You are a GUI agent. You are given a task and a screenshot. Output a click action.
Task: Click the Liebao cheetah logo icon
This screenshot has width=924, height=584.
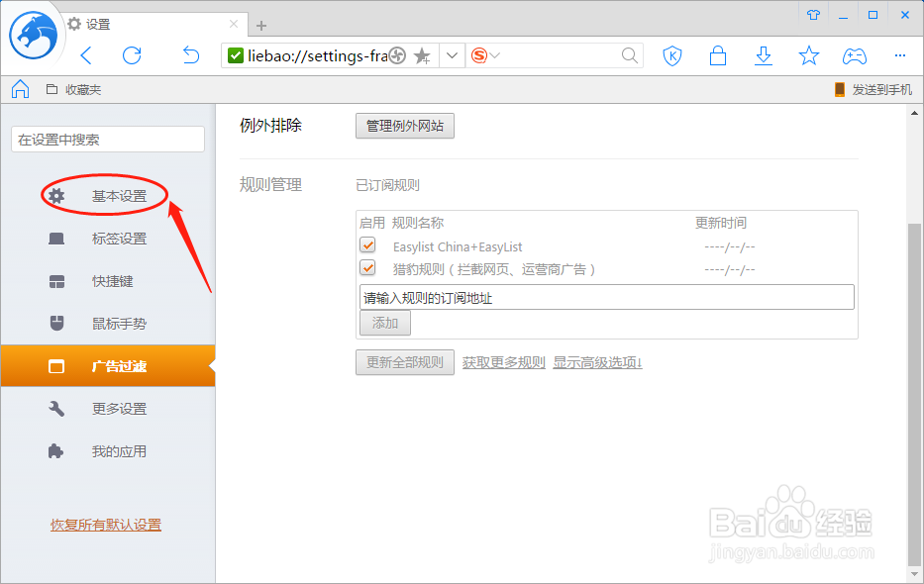click(x=33, y=36)
